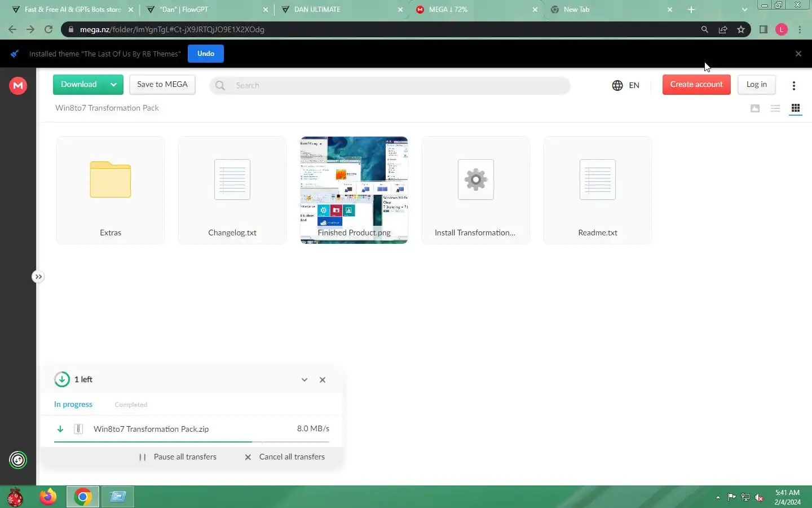Screen dimensions: 812x508
Task: Click the circular transfer icon in the sidebar bottom
Action: [x=18, y=460]
